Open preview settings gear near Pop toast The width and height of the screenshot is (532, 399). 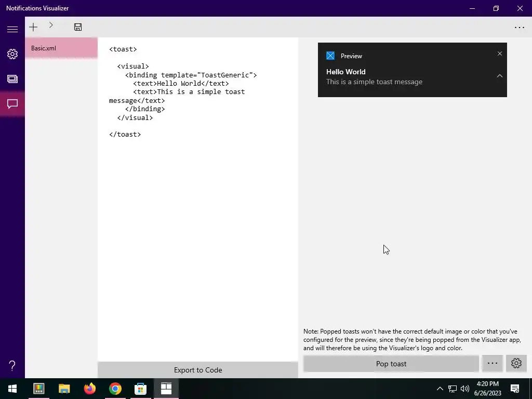(x=516, y=364)
